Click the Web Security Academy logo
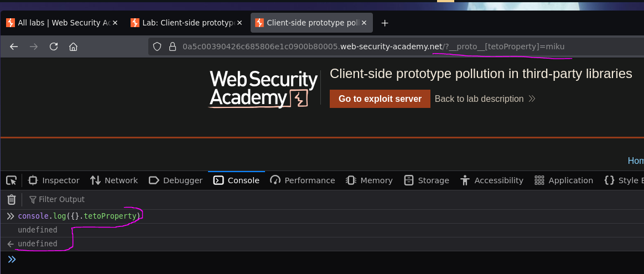 pos(263,89)
